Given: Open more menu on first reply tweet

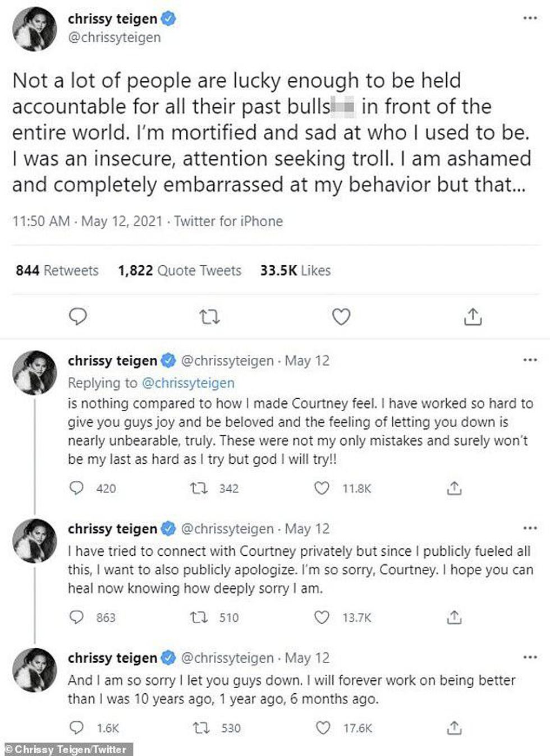Looking at the screenshot, I should pos(530,359).
